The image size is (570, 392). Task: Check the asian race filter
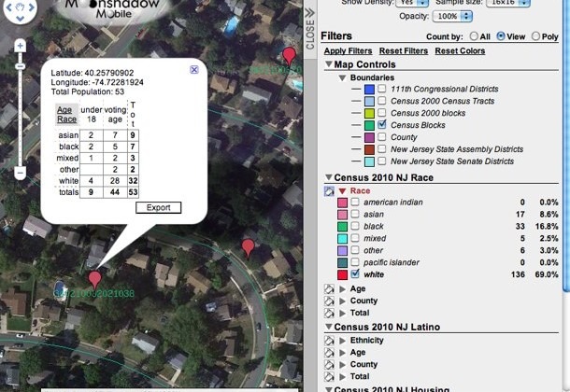(x=355, y=214)
